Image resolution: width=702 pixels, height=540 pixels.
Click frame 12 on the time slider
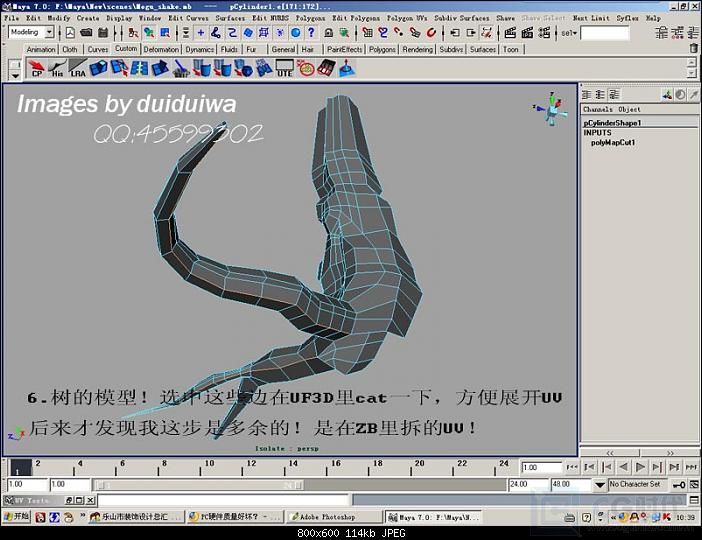coord(243,467)
